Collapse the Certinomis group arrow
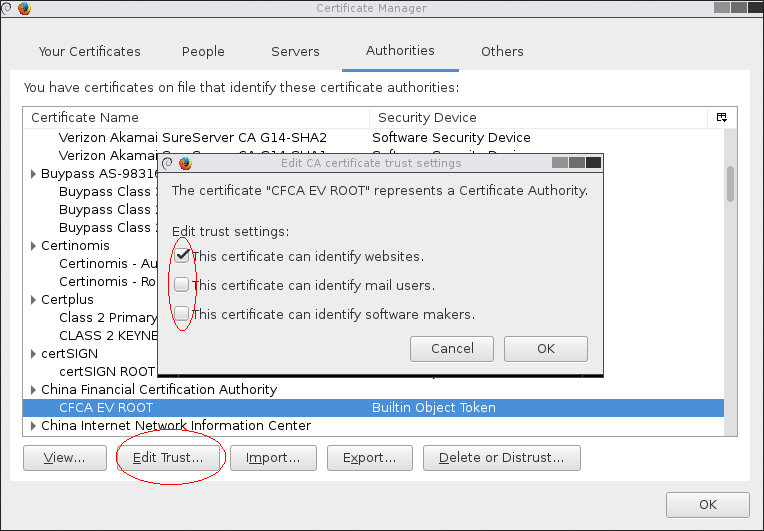764x531 pixels. pyautogui.click(x=33, y=246)
